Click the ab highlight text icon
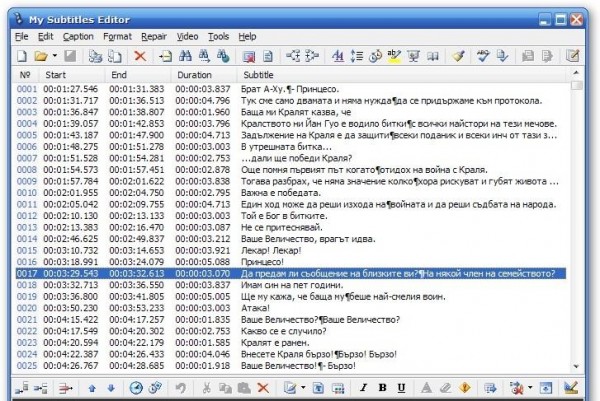The height and width of the screenshot is (401, 600). [394, 56]
